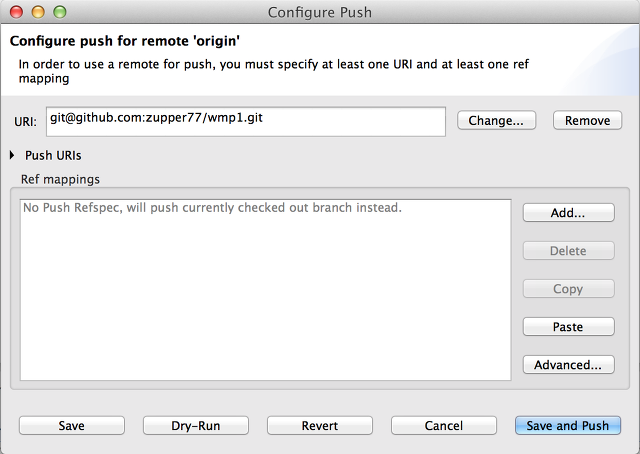Save the push configuration

[x=72, y=425]
